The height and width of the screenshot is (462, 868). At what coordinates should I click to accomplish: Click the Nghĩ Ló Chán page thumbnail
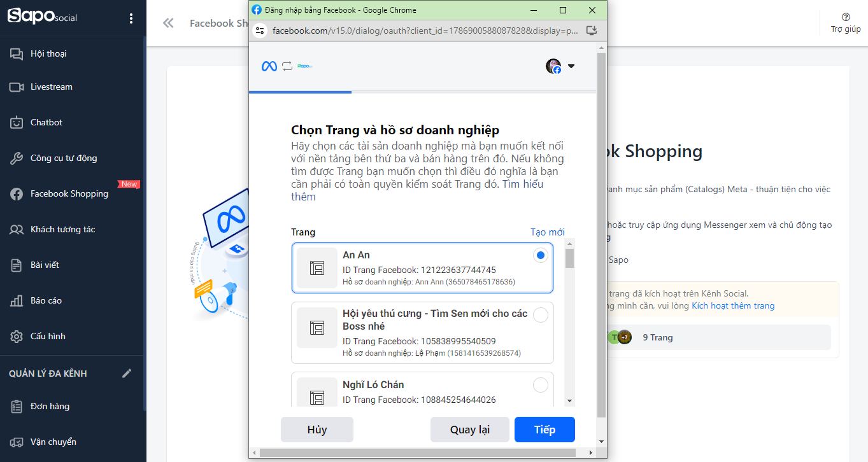click(x=317, y=392)
